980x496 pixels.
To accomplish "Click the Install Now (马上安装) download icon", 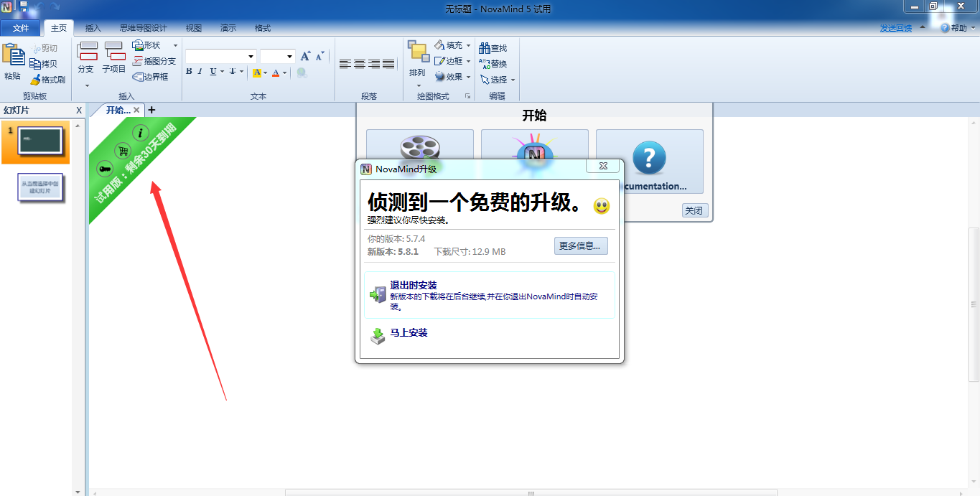I will (x=378, y=336).
